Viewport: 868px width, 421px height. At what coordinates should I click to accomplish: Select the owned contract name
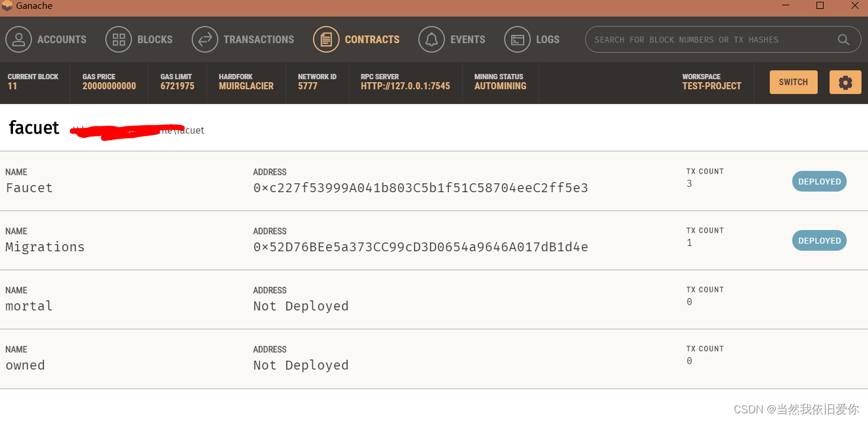[x=25, y=365]
